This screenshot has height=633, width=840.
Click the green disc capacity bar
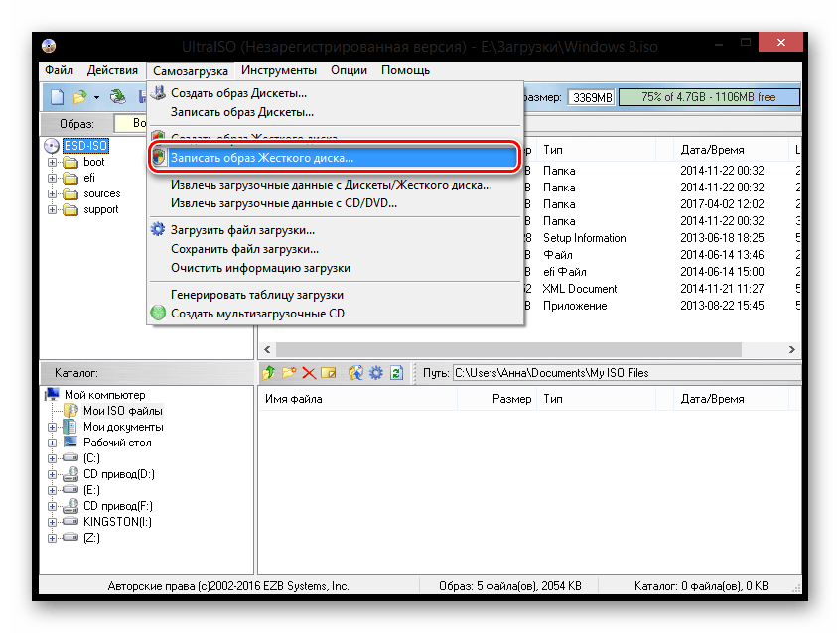point(707,97)
